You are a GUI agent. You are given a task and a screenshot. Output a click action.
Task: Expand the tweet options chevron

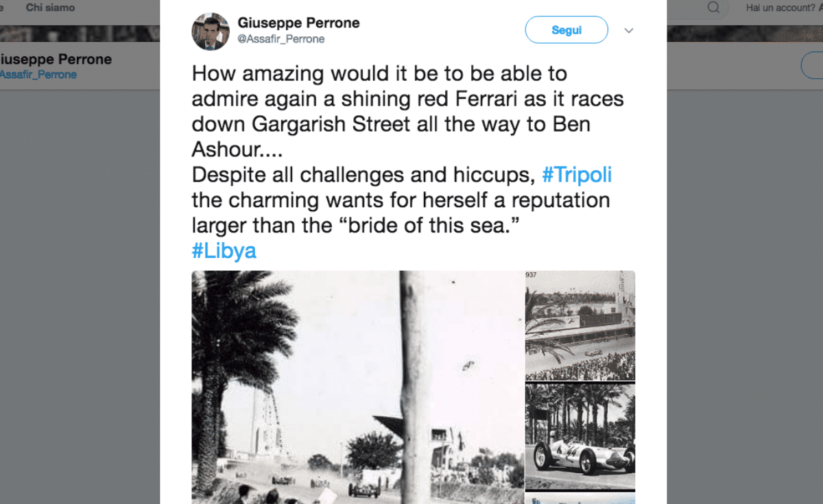628,30
